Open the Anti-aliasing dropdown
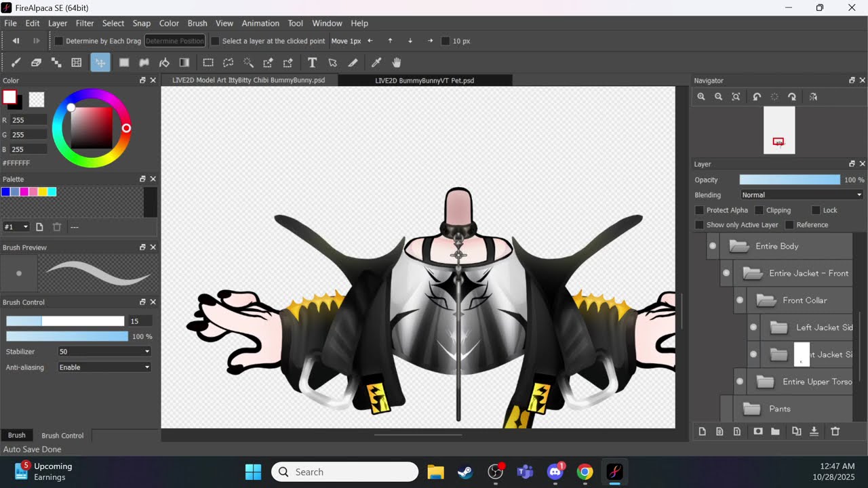The image size is (868, 488). [104, 367]
